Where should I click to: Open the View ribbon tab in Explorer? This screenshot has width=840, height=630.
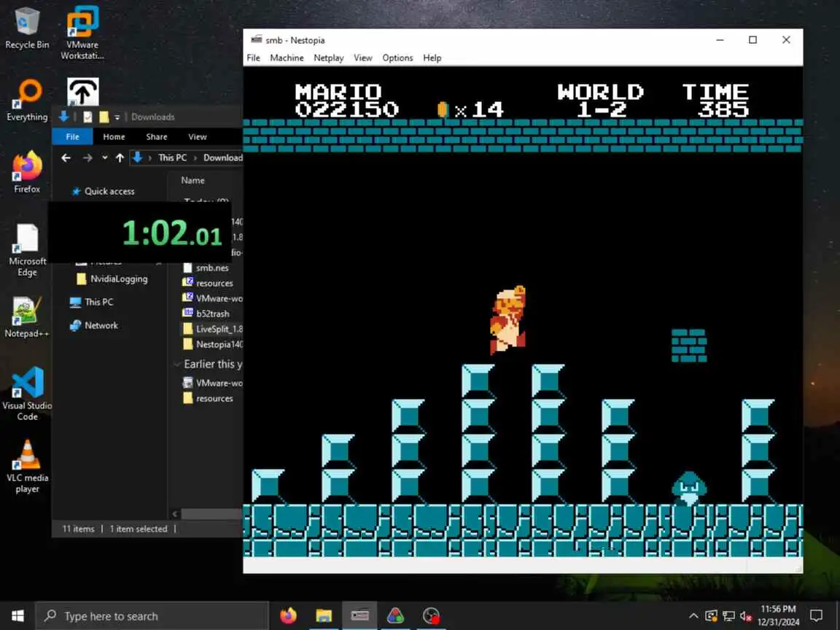pos(197,136)
